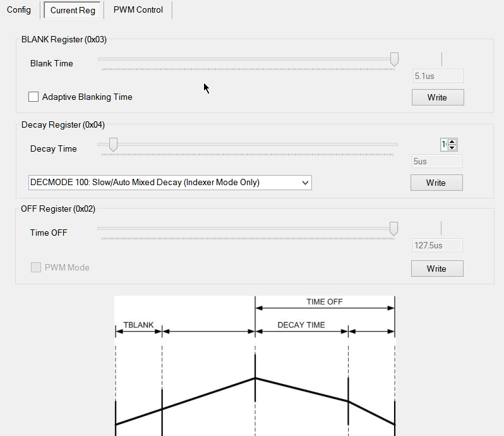504x436 pixels.
Task: Write the BLANK Register value
Action: click(438, 97)
